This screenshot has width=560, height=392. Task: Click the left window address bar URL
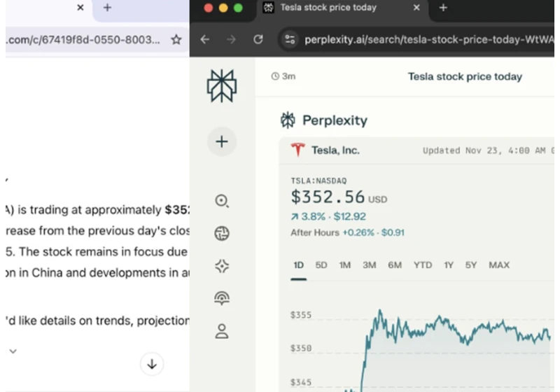[x=83, y=39]
